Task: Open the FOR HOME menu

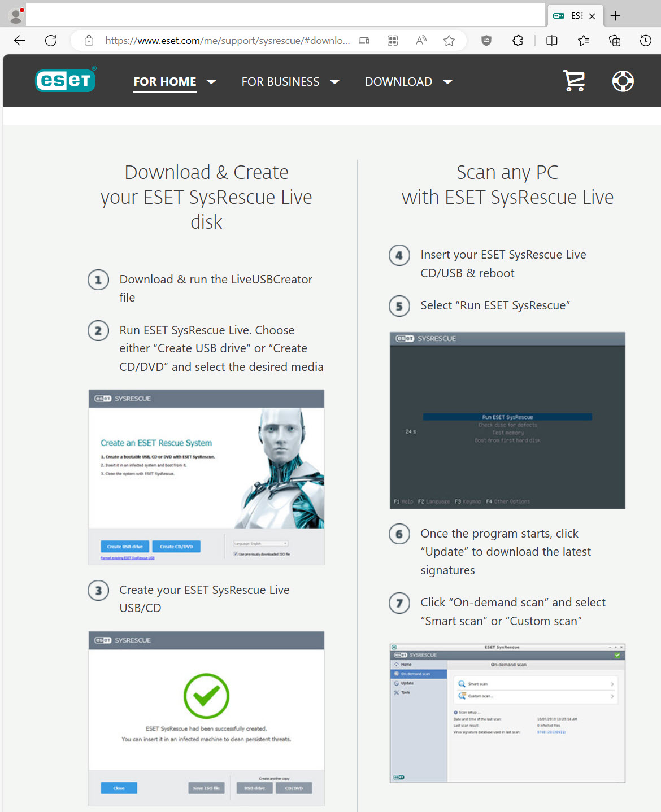Action: pos(165,82)
